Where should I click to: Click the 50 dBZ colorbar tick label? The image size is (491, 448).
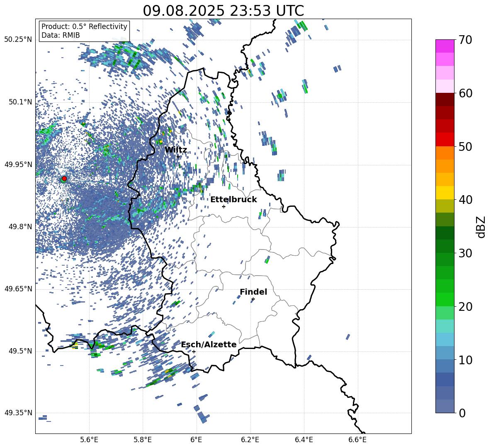tap(465, 146)
